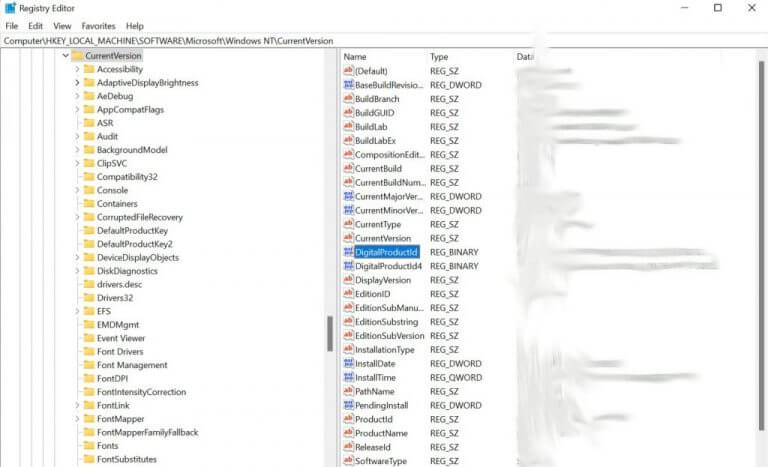Expand the Audit key
768x467 pixels.
click(77, 136)
